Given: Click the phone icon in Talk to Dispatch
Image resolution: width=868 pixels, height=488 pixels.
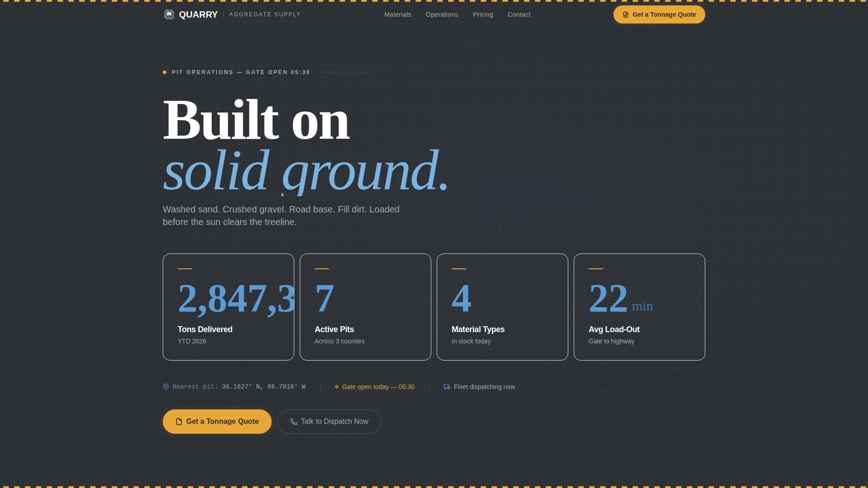Looking at the screenshot, I should tap(294, 422).
